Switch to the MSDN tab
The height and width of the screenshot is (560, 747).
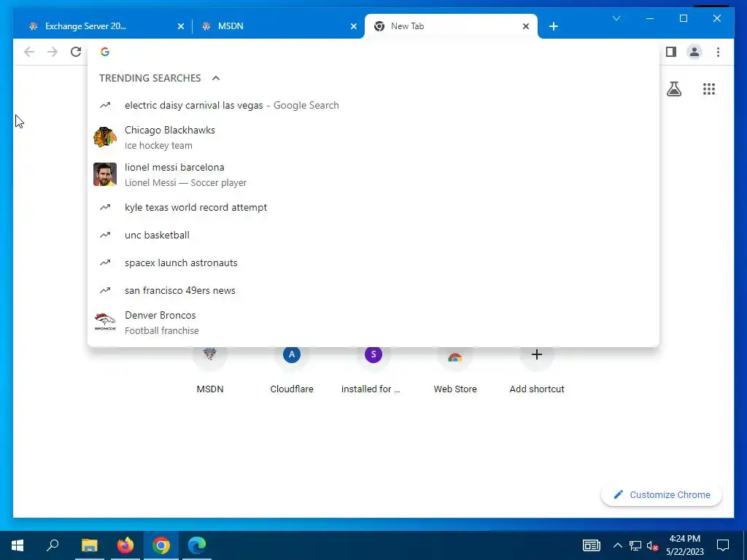277,26
